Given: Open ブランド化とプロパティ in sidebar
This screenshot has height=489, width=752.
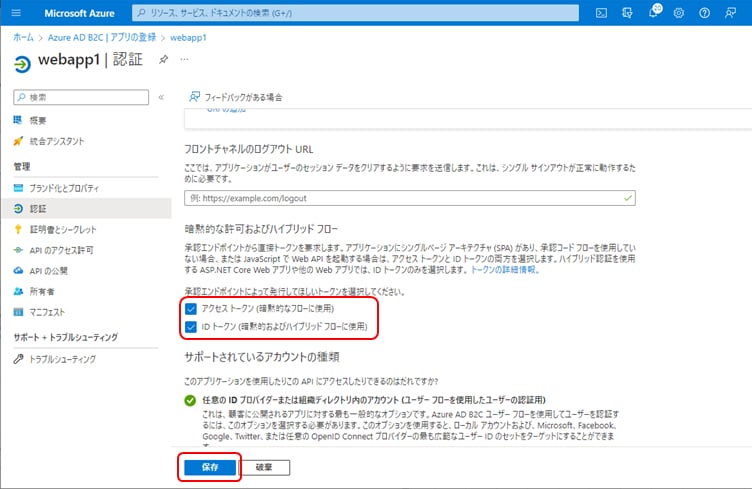Looking at the screenshot, I should (x=64, y=188).
